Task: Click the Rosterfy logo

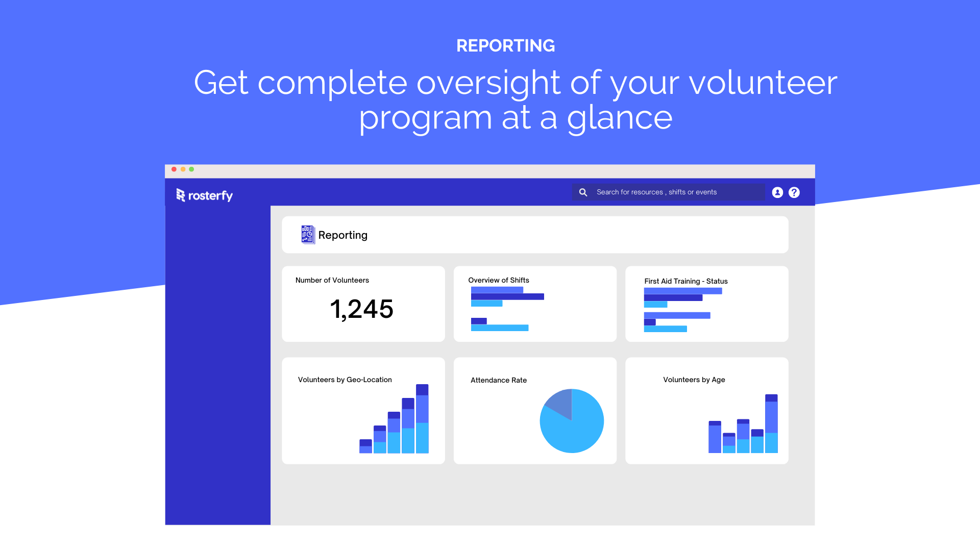Action: coord(204,195)
